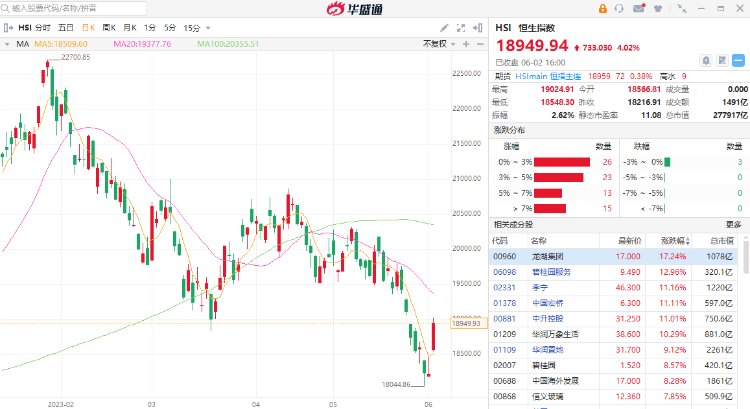
Task: Zoom out chart with minus icon
Action: point(480,44)
